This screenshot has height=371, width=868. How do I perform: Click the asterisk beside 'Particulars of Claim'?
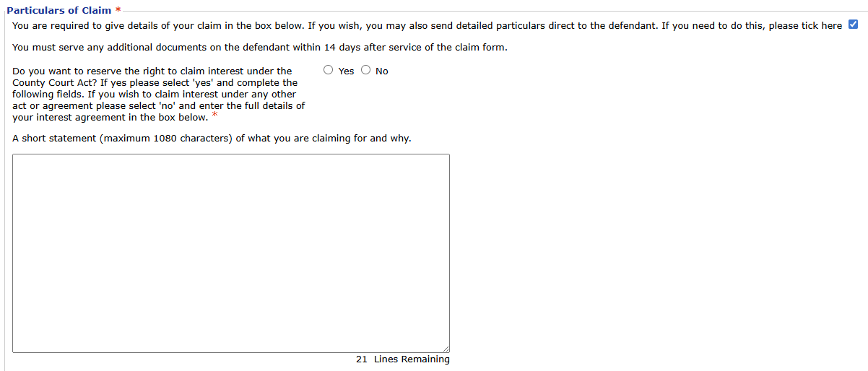[118, 10]
